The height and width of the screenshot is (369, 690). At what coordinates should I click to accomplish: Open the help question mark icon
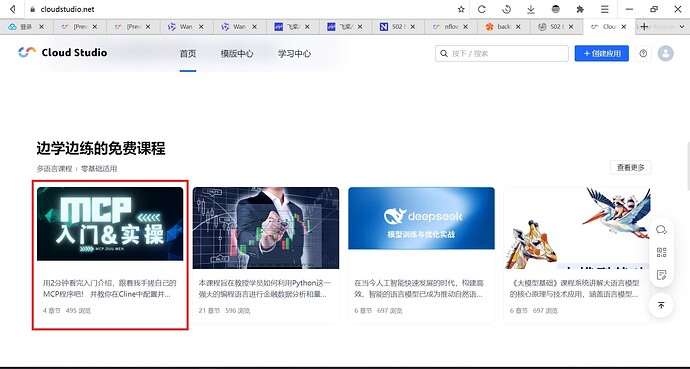pos(643,54)
